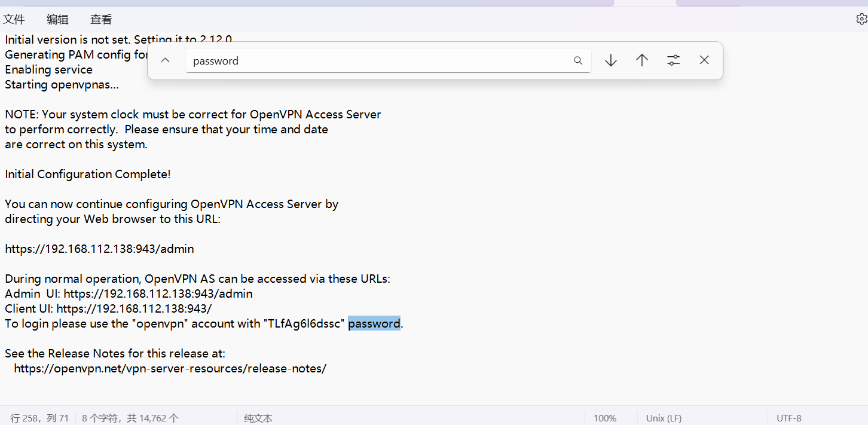Click 'are correct on this system.' line
Viewport: 868px width, 425px height.
coord(76,144)
